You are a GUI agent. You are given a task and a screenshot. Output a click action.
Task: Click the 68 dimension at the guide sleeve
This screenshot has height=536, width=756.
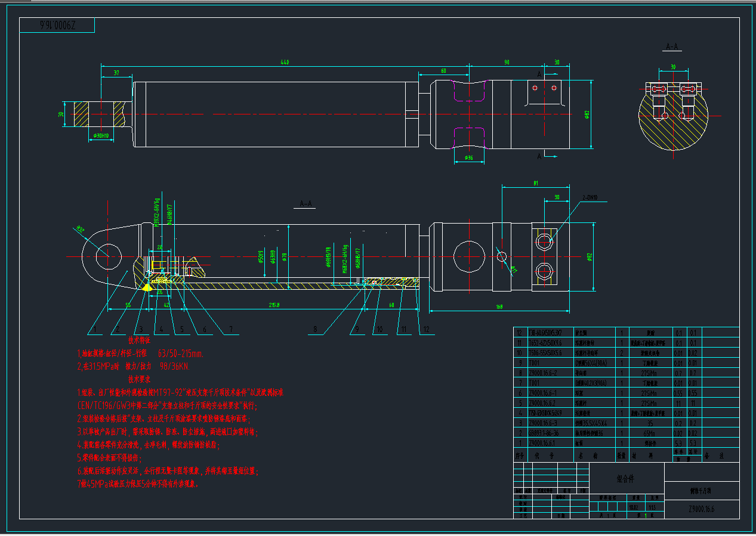tap(392, 305)
